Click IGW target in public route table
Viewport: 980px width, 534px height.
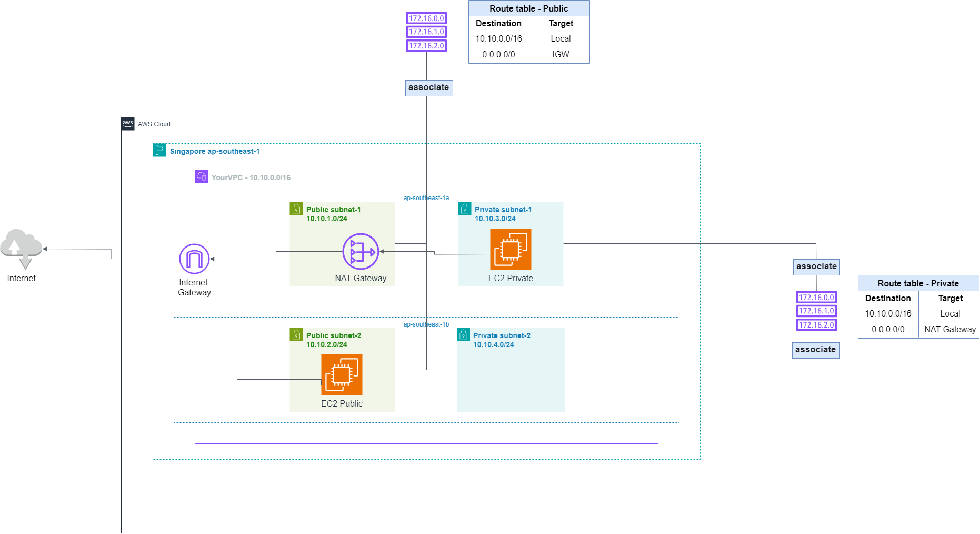point(561,54)
